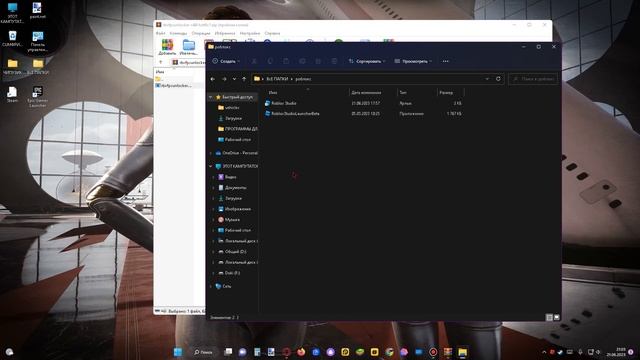Screen dimensions: 640x360
Task: Show hidden system tray icons chevron
Action: [544, 352]
